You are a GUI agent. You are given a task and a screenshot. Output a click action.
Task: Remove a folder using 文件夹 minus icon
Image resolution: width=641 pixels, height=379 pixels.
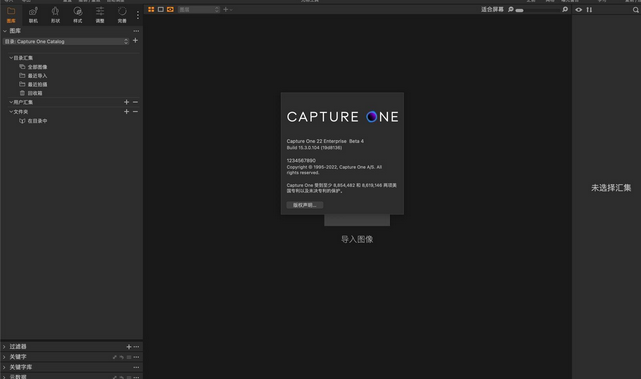tap(135, 112)
